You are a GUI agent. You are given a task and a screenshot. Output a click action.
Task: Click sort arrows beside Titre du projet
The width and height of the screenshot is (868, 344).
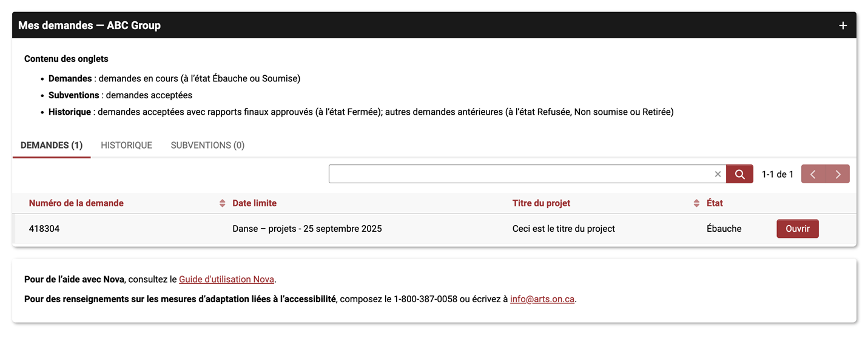coord(696,203)
